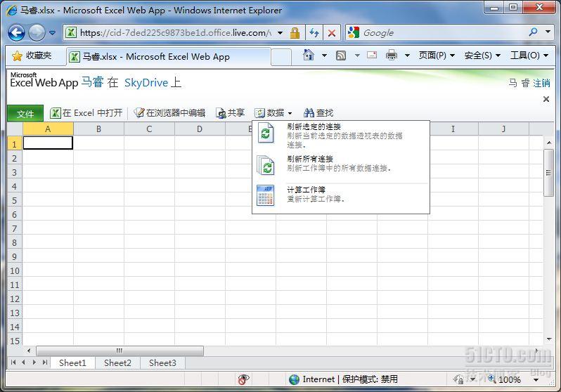Viewport: 561px width, 392px height.
Task: Switch to Sheet2 tab
Action: [x=117, y=363]
